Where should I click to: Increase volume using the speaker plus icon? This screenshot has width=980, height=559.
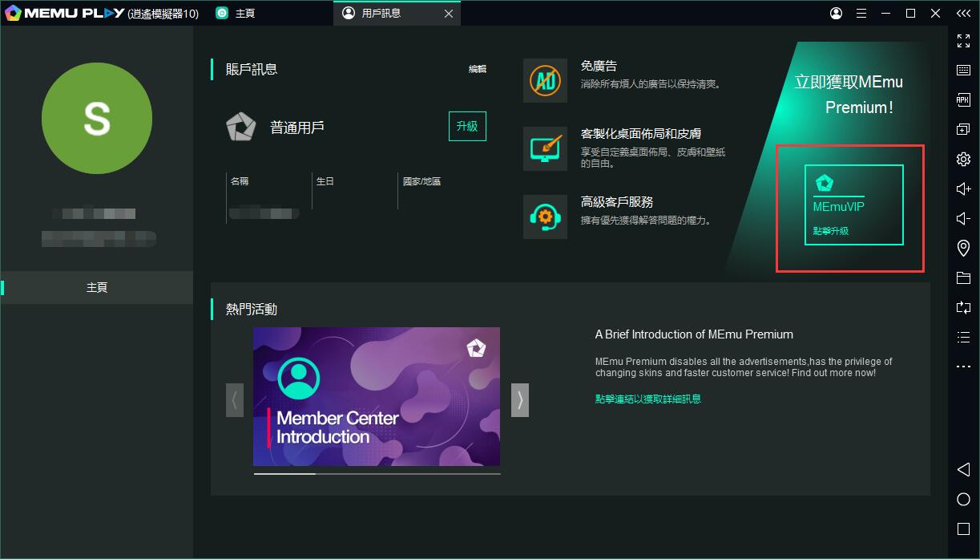(x=963, y=189)
